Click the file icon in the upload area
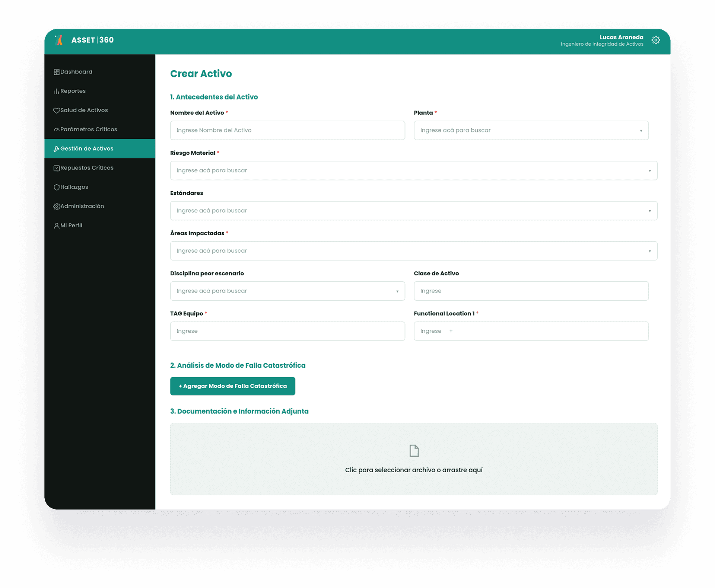The image size is (715, 588). click(x=414, y=451)
